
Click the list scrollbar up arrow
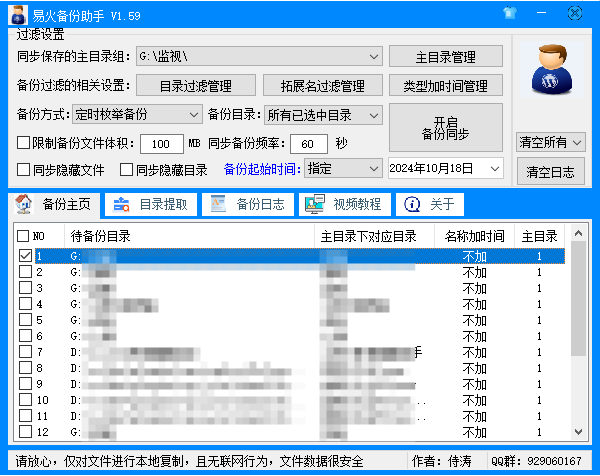click(578, 233)
